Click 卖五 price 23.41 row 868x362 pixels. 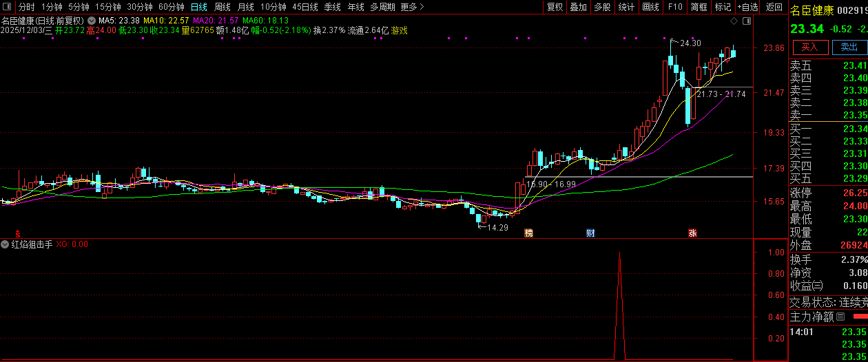[829, 65]
